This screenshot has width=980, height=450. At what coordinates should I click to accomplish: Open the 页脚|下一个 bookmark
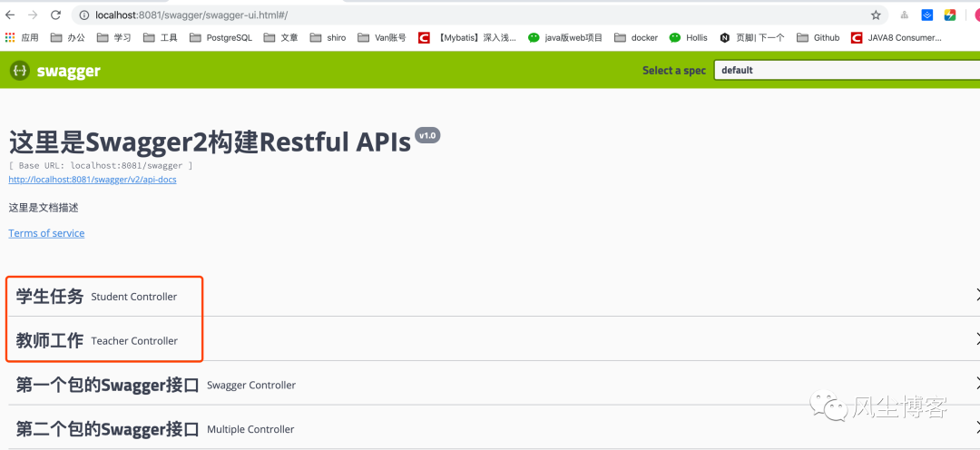point(752,37)
